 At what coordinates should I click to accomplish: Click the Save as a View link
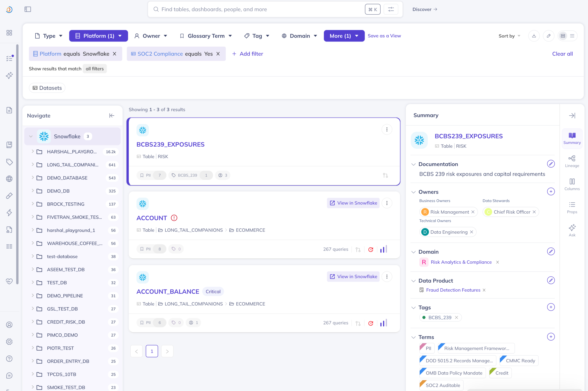[x=384, y=36]
